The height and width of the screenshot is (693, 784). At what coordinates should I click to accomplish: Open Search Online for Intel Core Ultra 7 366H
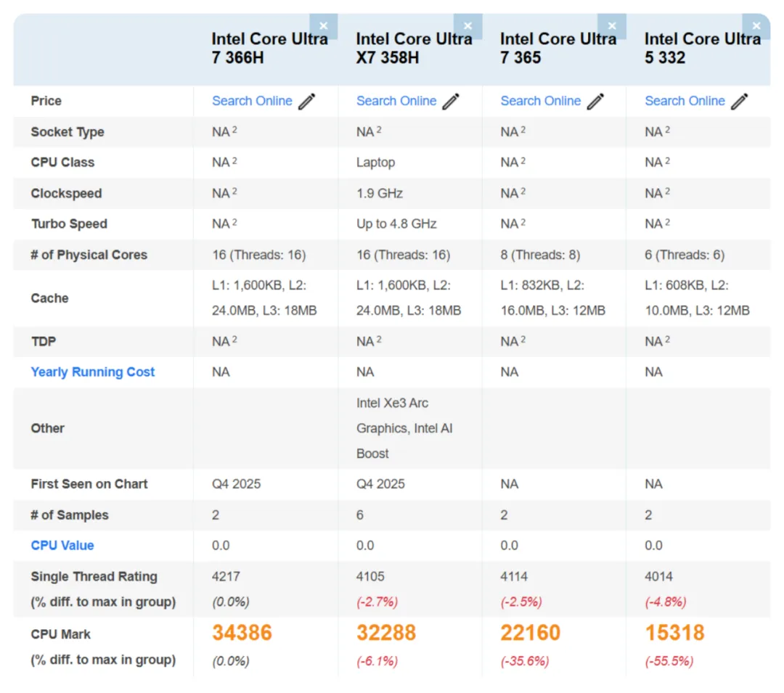[x=252, y=101]
